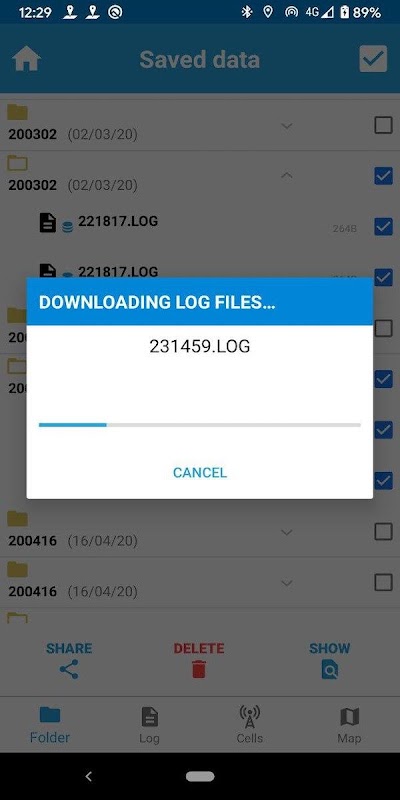Uncheck the first 221817.LOG checkbox

(x=383, y=227)
